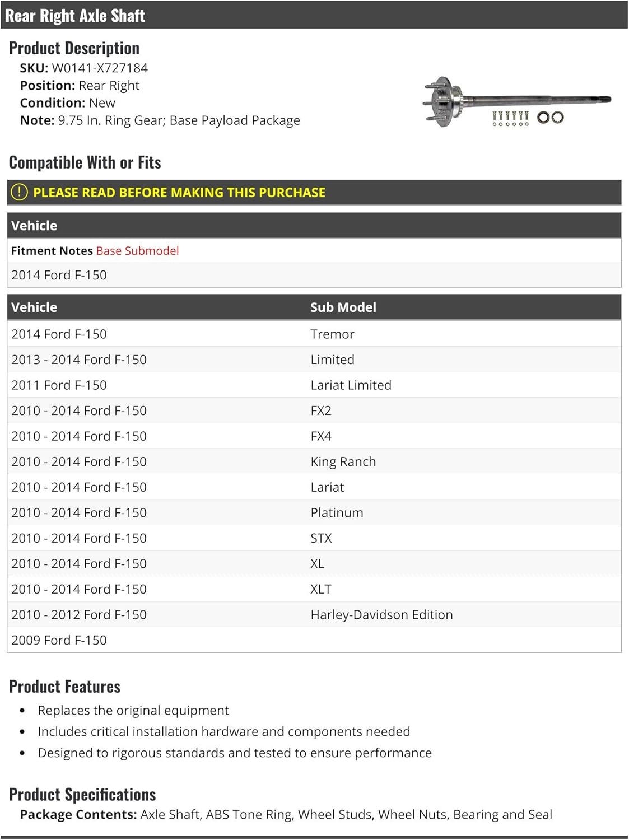Click the SKU number W0141-X727184

click(100, 68)
